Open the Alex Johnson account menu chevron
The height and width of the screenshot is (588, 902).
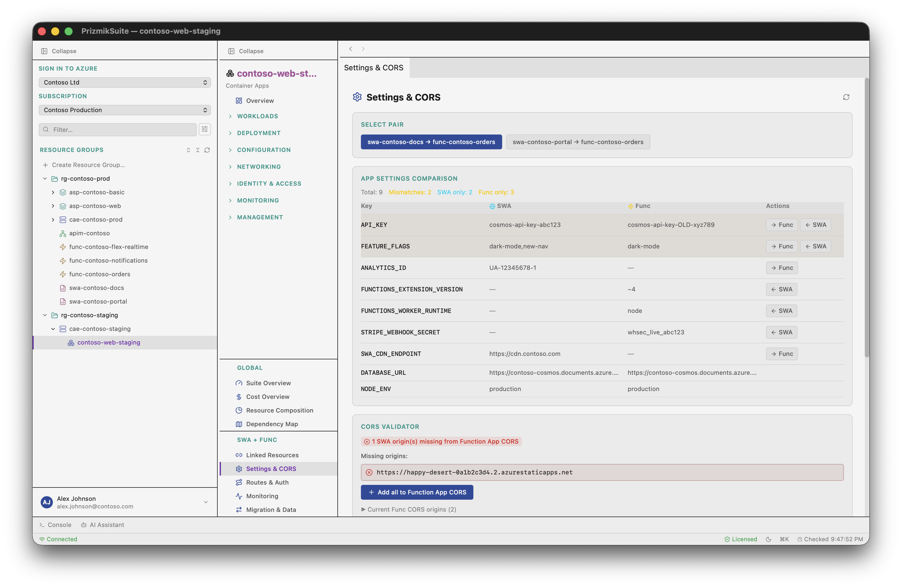[206, 502]
